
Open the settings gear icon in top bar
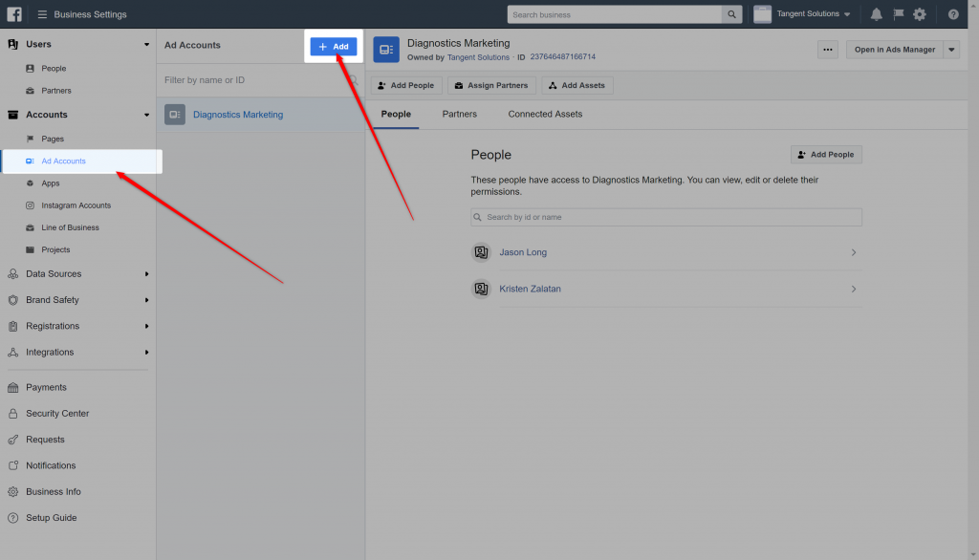920,14
